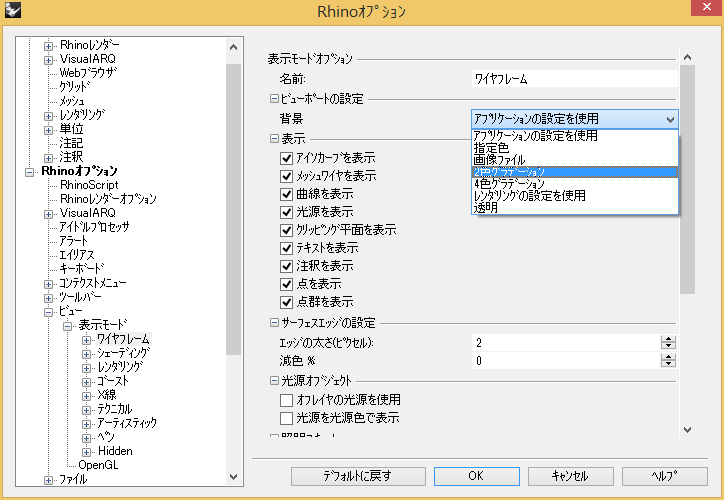Viewport: 724px width, 500px height.
Task: Enable 光源を光源色で表示
Action: pyautogui.click(x=286, y=418)
